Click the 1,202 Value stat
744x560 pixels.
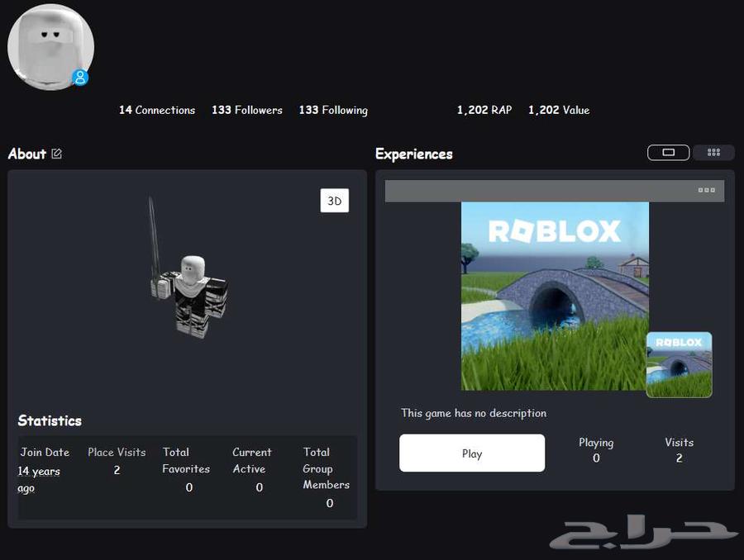[559, 110]
